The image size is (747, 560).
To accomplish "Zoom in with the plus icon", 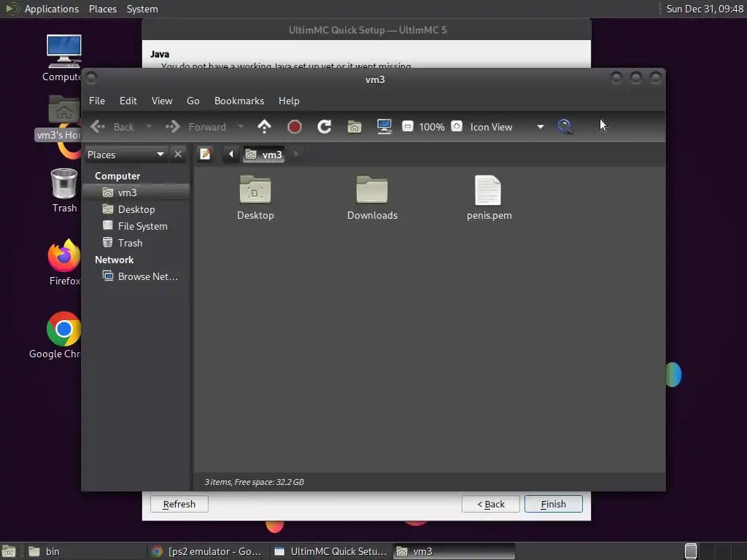I will [x=457, y=126].
